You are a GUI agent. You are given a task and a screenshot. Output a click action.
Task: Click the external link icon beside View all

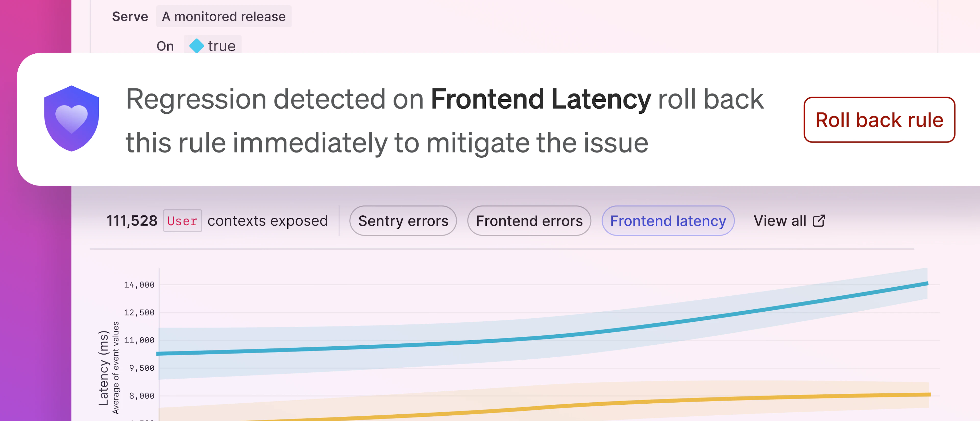[x=819, y=221]
